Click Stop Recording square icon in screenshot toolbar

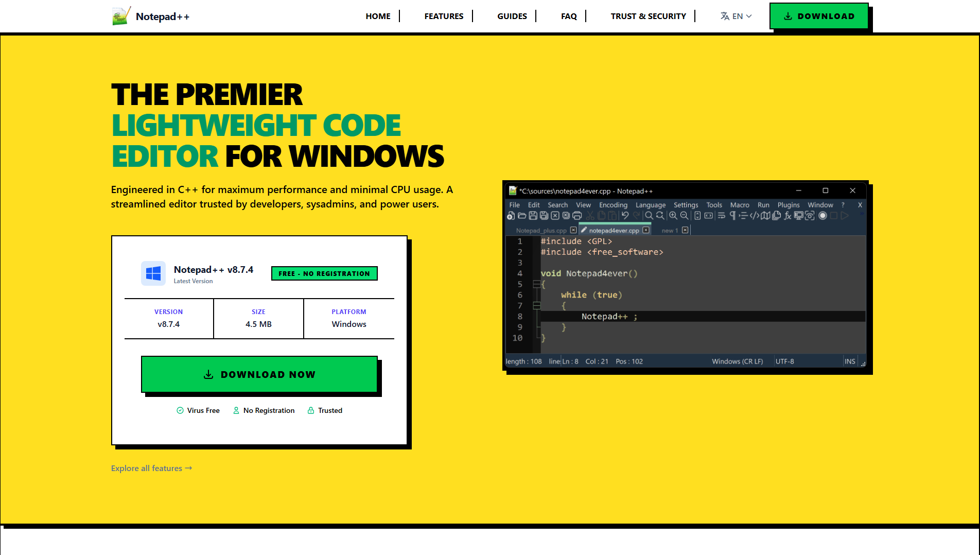[x=834, y=216]
